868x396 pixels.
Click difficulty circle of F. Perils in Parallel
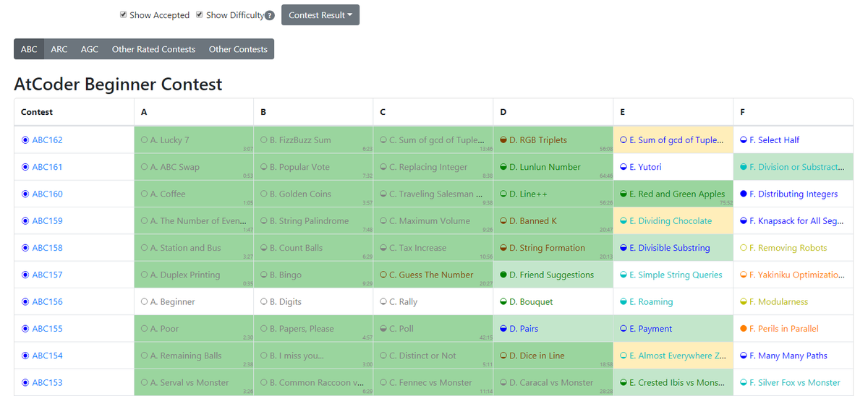click(x=744, y=329)
